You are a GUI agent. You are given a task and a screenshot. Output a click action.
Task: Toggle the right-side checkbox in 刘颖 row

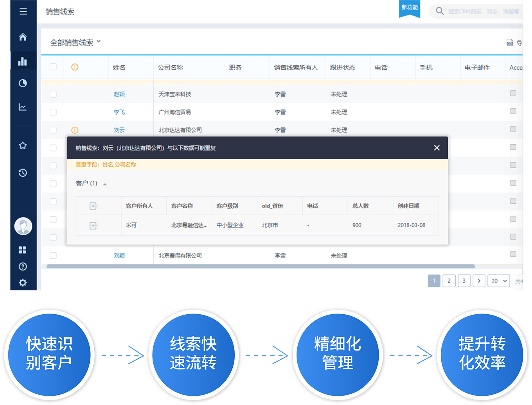click(513, 254)
